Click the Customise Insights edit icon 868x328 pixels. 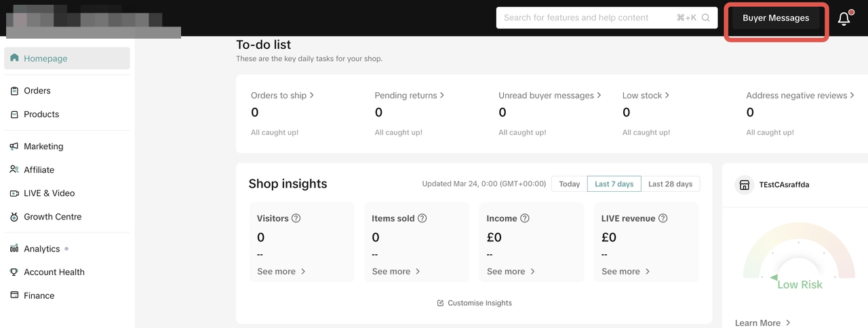tap(441, 303)
